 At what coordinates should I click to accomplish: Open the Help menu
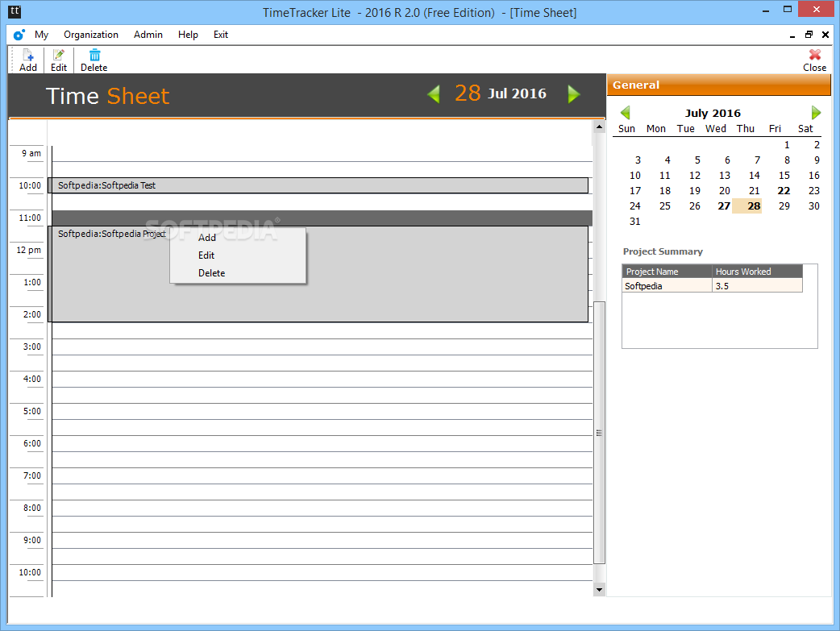tap(188, 35)
